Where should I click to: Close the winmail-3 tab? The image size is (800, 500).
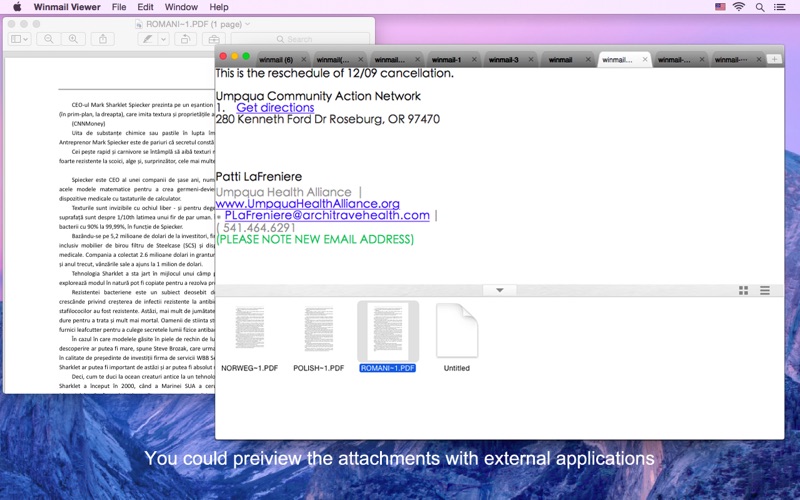[531, 60]
